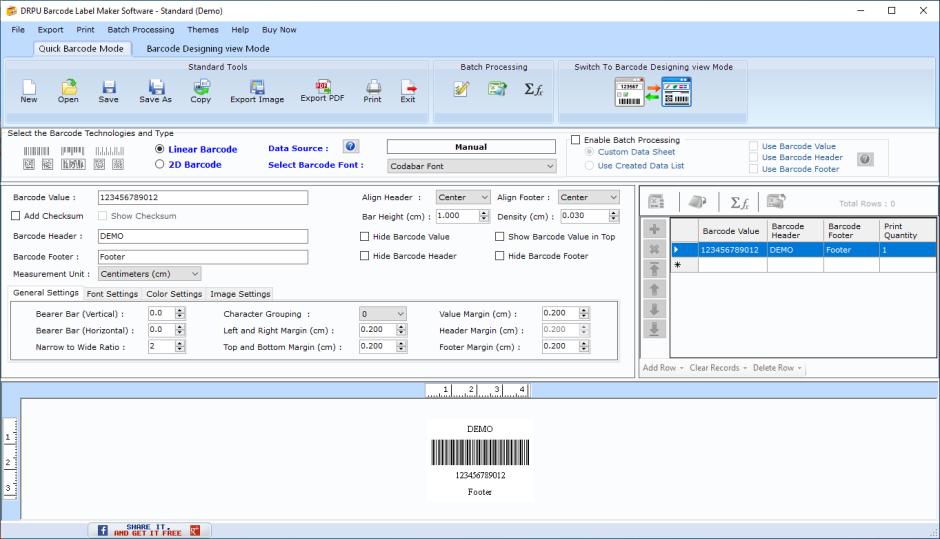Click the delete row cross icon beside the table

coord(655,249)
